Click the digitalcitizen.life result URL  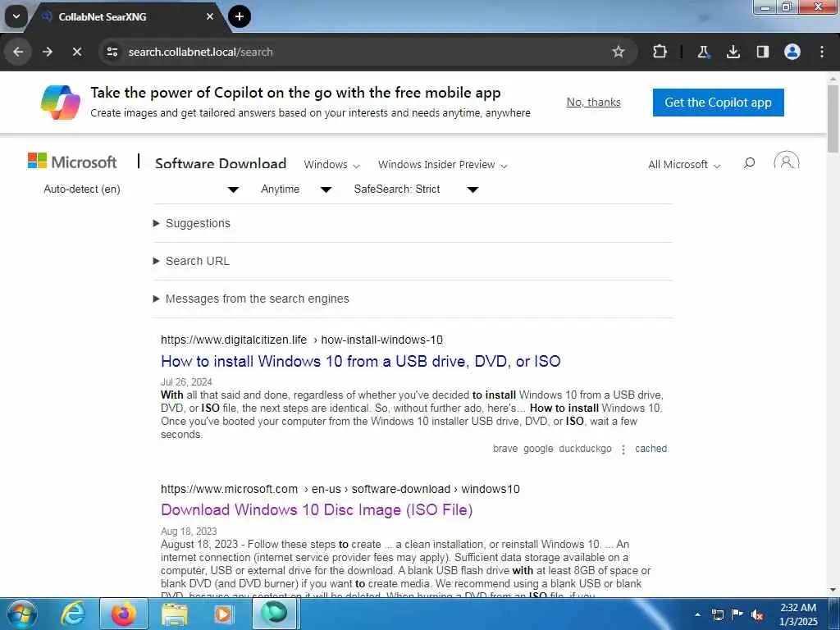(x=302, y=340)
